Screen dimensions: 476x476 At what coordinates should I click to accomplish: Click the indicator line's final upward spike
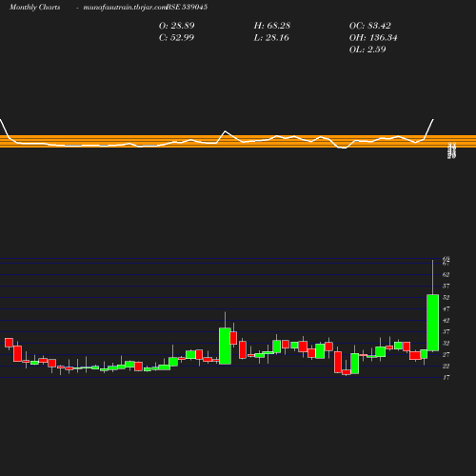point(429,129)
